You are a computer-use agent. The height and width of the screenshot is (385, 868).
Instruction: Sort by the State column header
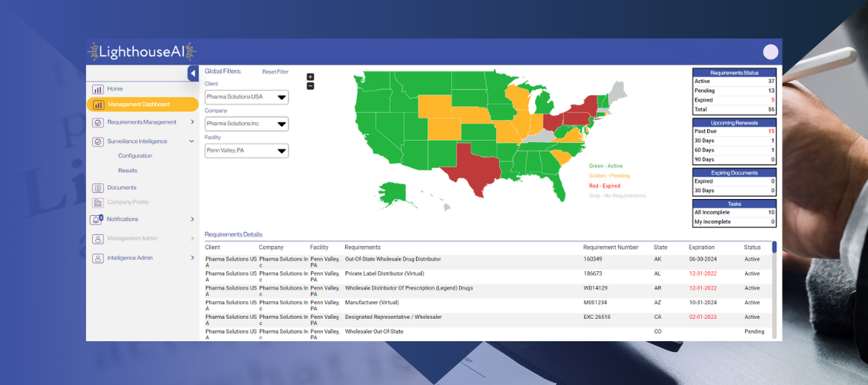pyautogui.click(x=660, y=247)
